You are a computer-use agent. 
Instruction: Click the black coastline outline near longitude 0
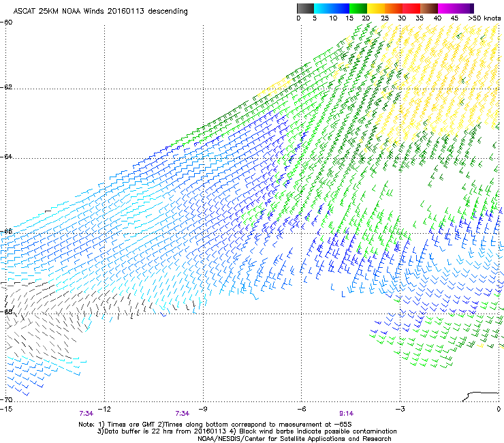481,397
